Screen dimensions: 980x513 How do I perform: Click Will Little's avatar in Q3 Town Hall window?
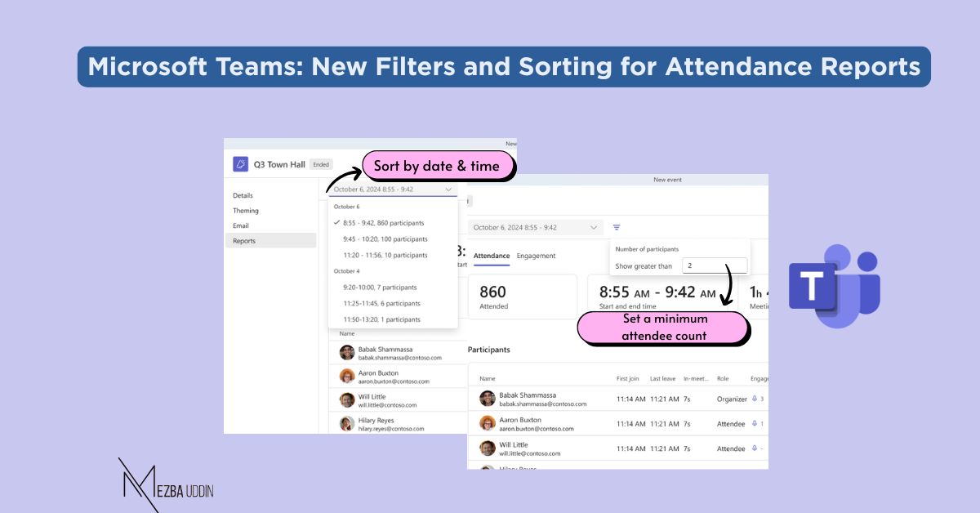click(x=347, y=400)
